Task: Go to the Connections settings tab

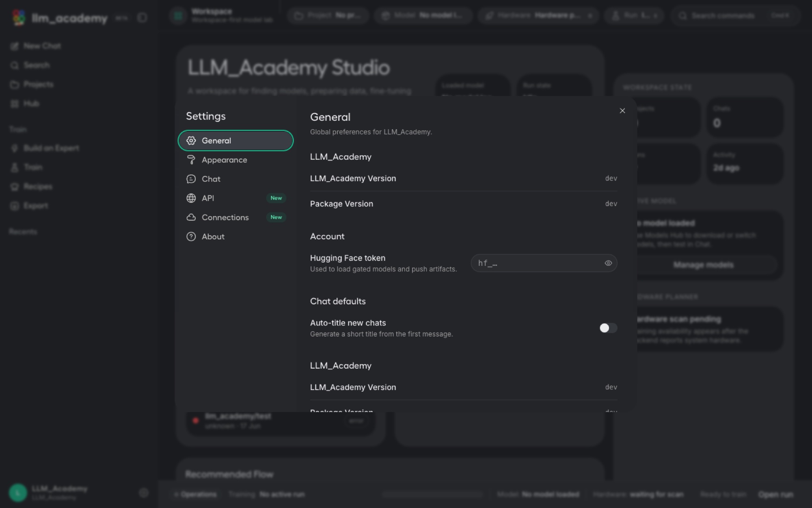Action: [x=235, y=217]
